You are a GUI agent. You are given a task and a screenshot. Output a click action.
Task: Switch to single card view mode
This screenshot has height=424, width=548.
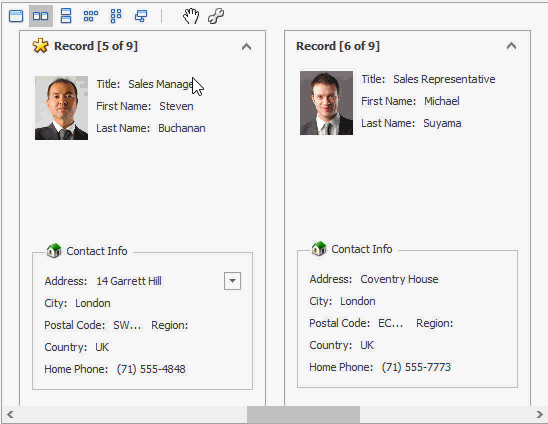point(16,16)
